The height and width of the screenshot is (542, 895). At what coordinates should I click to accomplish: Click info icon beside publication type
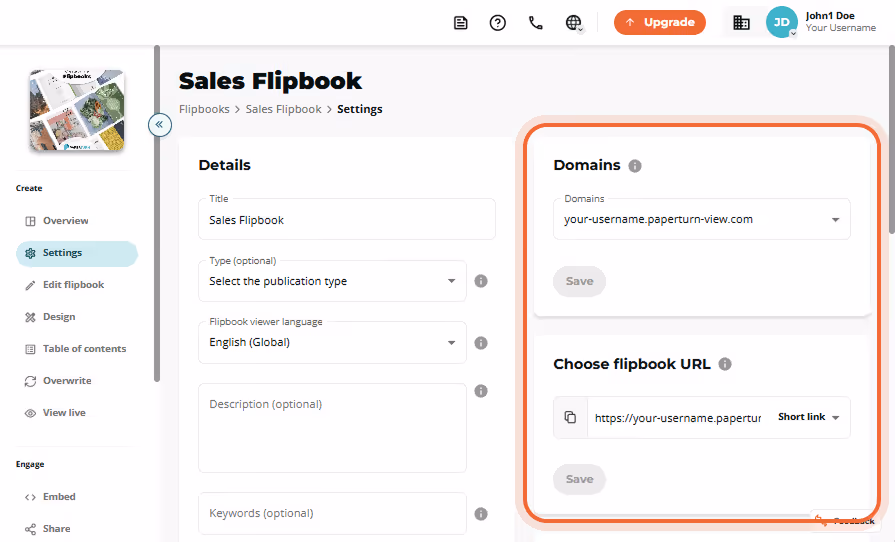(481, 281)
